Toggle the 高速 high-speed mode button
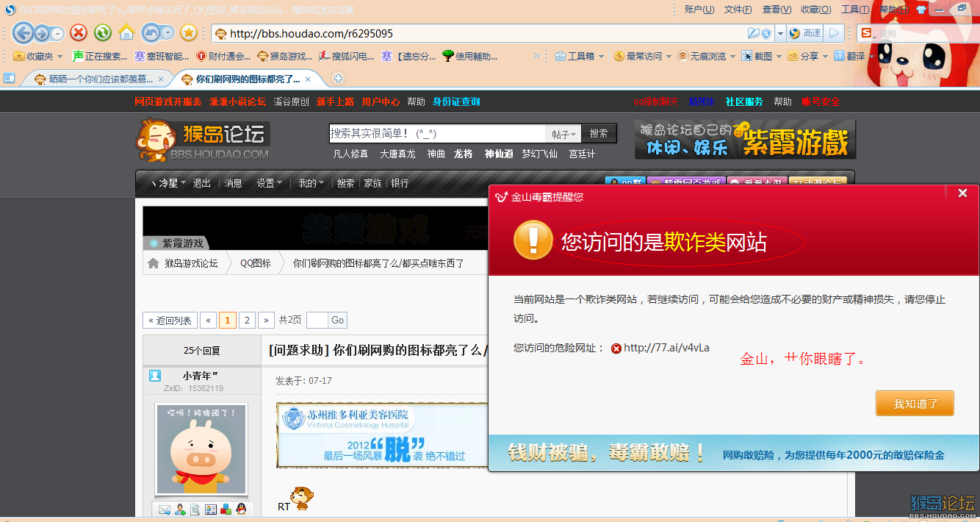 click(x=804, y=33)
